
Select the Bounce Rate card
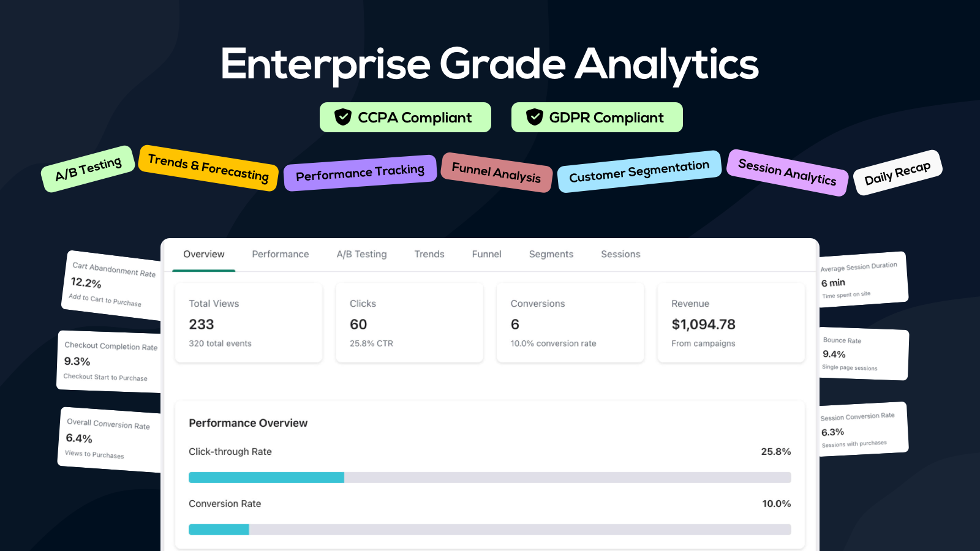pos(864,354)
